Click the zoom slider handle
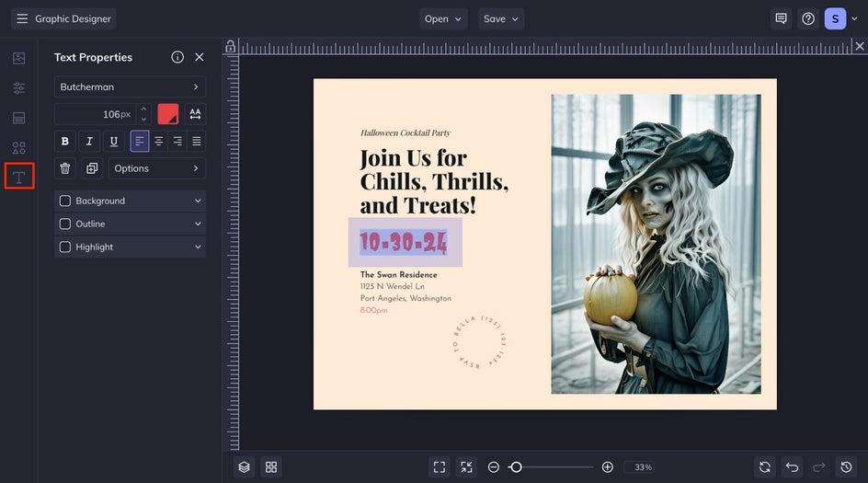The width and height of the screenshot is (868, 483). [516, 467]
